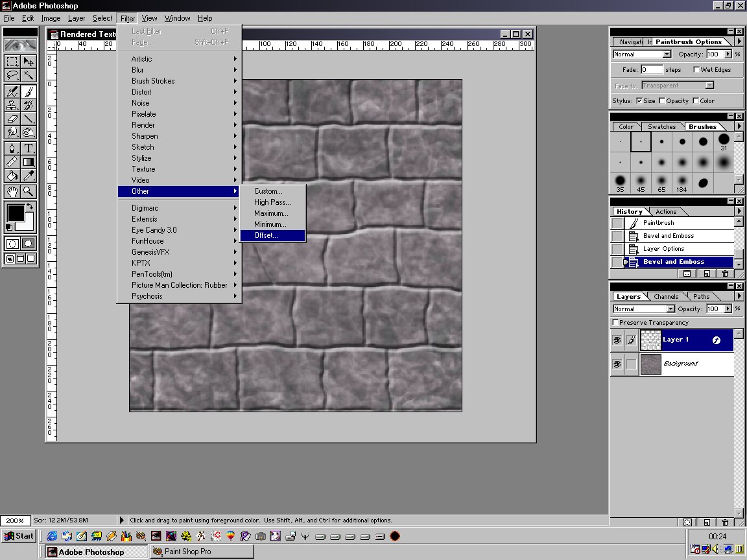
Task: Switch to the Actions tab
Action: tap(665, 212)
